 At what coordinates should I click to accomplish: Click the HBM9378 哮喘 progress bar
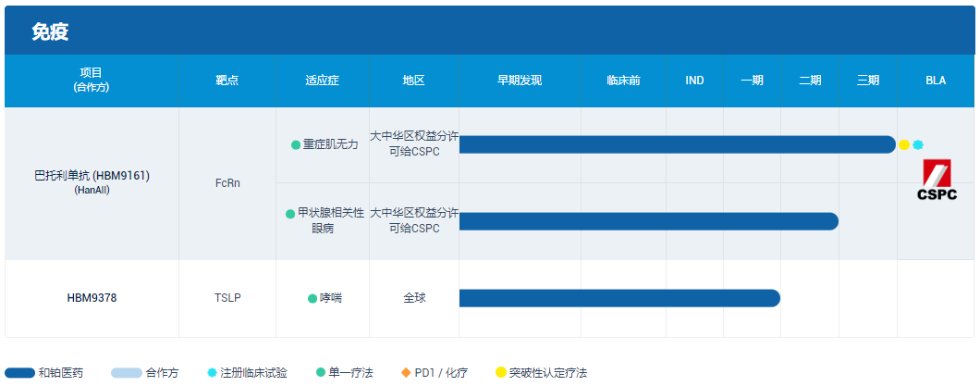pos(619,298)
